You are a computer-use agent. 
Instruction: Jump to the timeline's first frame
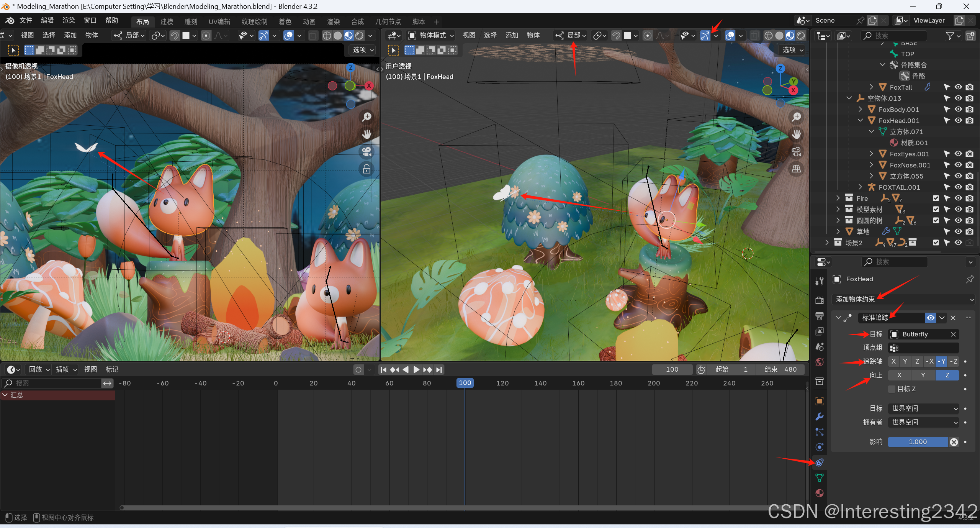383,369
